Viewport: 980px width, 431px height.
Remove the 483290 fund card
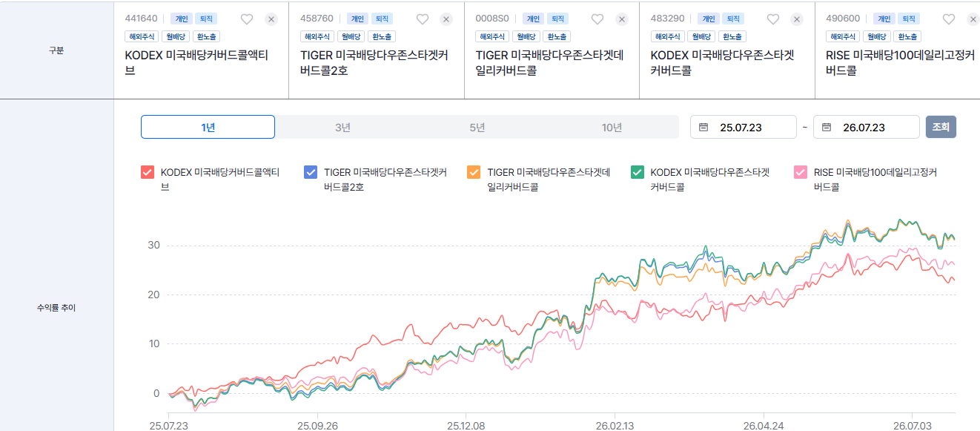(797, 19)
